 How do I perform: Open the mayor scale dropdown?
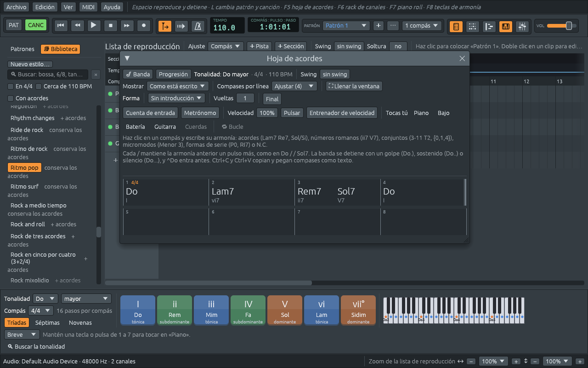pos(86,299)
